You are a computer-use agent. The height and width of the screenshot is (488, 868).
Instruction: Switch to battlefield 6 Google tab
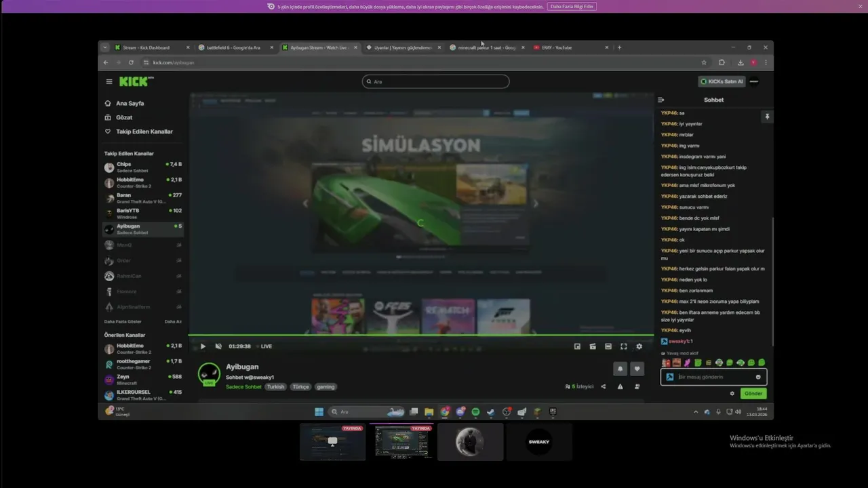(237, 47)
